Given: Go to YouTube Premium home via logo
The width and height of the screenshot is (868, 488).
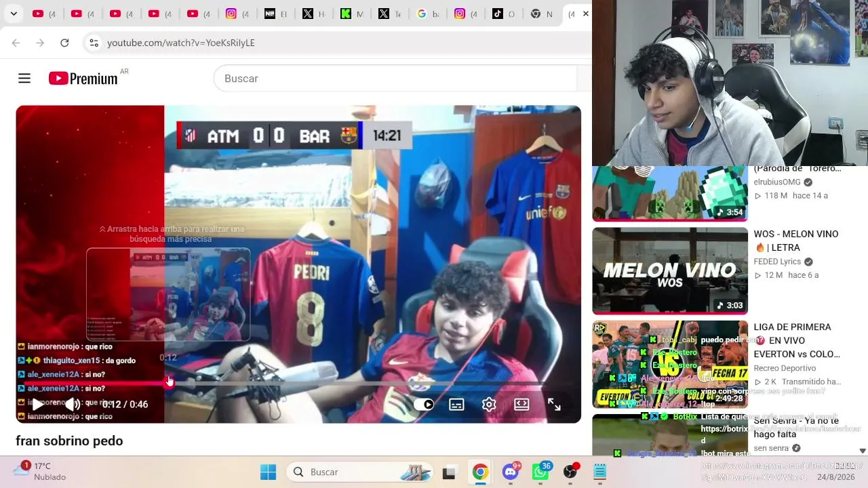Looking at the screenshot, I should [83, 79].
